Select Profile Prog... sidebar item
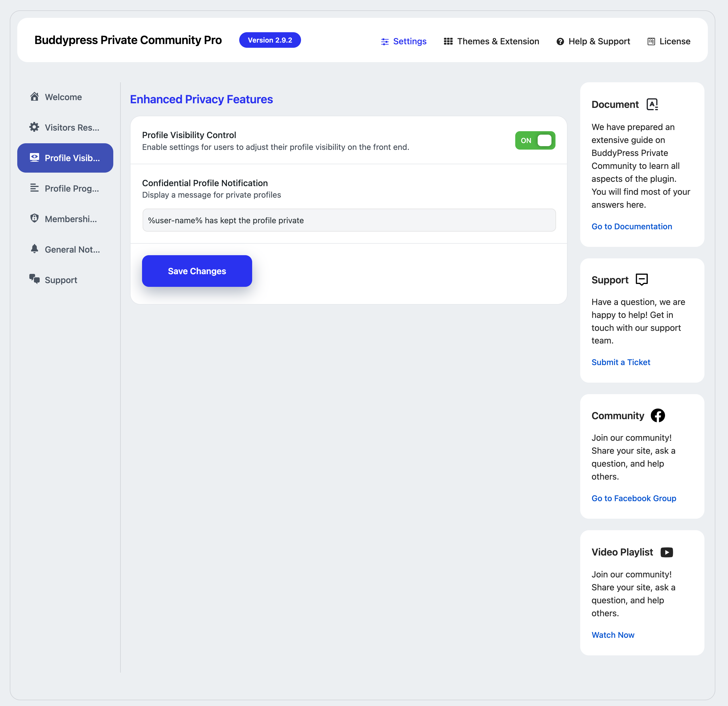This screenshot has width=728, height=706. click(65, 188)
